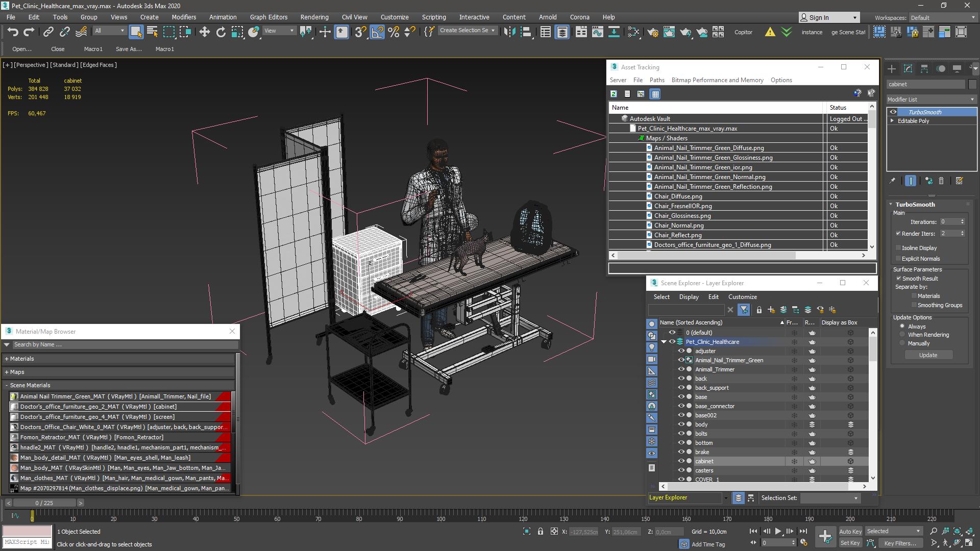Choose the Select and Rotate tool
Viewport: 980px width, 551px height.
(x=220, y=32)
